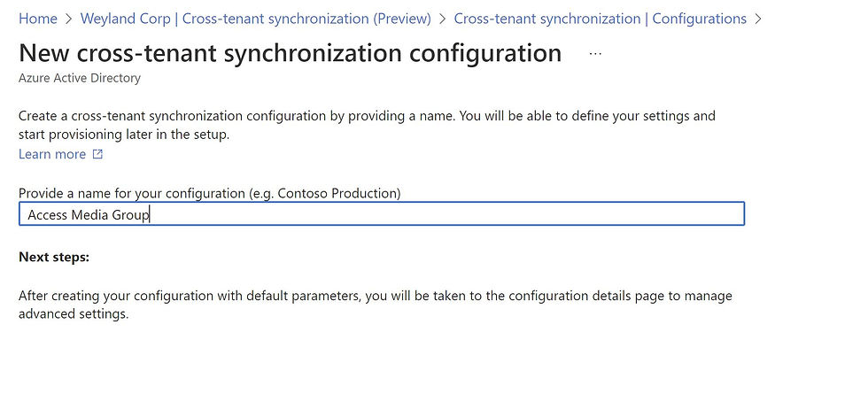Click the 'start provisioning later in the setup' line

click(x=123, y=135)
